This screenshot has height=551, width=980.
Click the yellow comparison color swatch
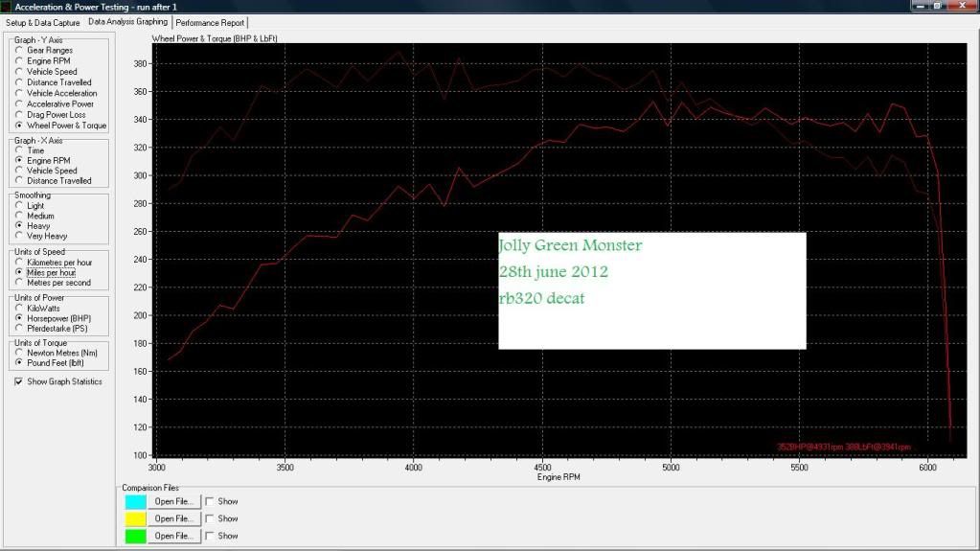tap(135, 518)
